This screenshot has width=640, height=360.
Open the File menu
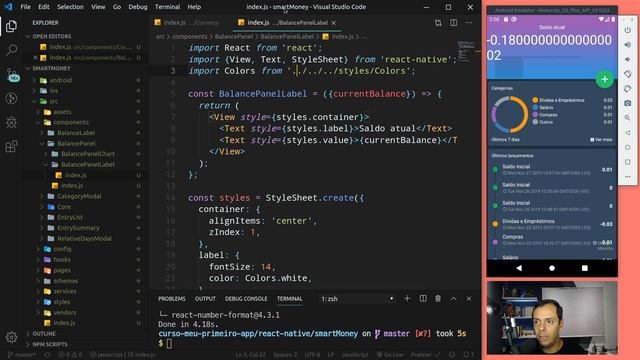point(25,7)
